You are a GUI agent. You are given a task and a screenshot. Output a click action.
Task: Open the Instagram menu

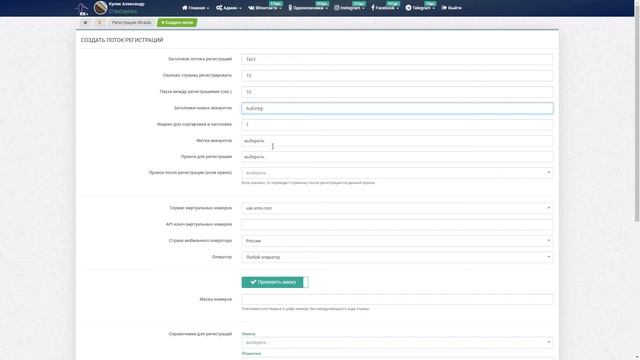click(x=349, y=8)
